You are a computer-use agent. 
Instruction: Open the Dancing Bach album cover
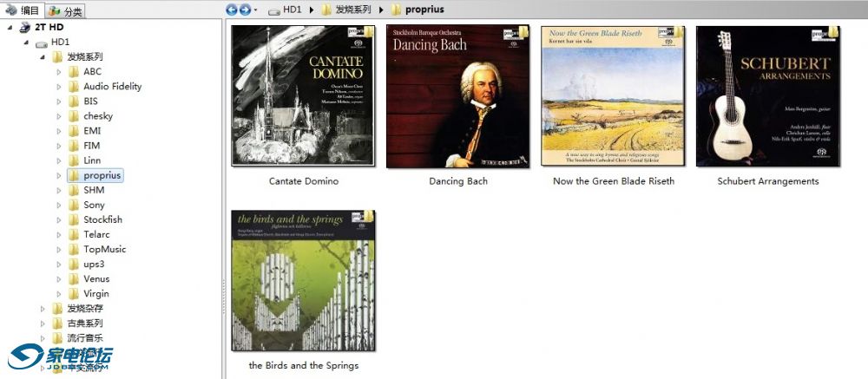coord(457,95)
